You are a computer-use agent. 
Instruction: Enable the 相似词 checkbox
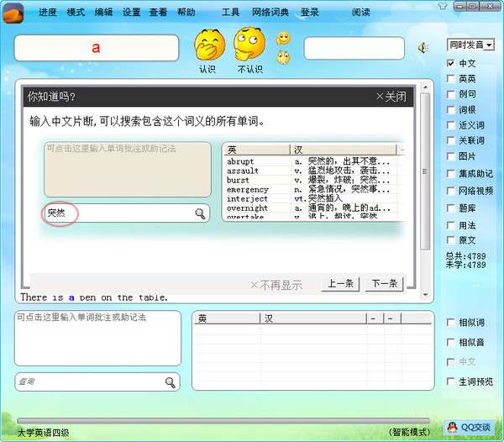[x=450, y=323]
